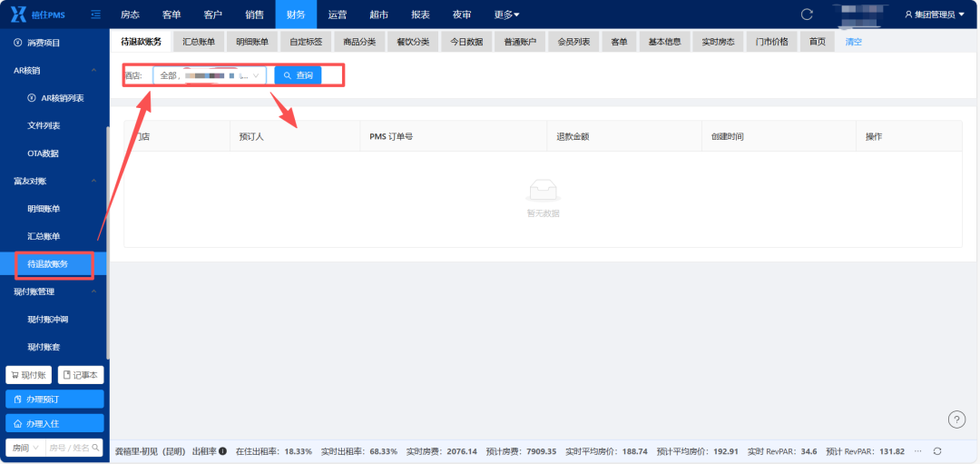Click the search magnifier in room search box
Image resolution: width=980 pixels, height=464 pixels.
click(95, 448)
